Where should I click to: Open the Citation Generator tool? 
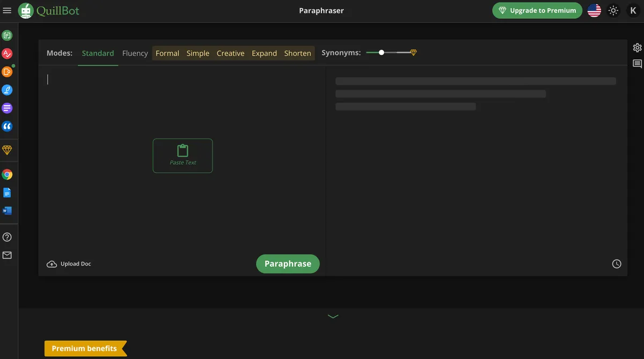click(x=8, y=126)
